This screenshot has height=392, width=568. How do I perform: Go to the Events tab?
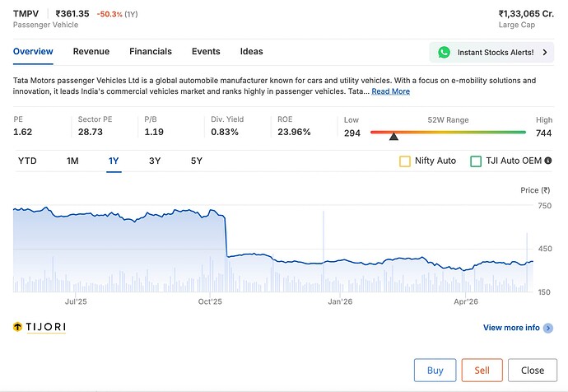[x=206, y=51]
